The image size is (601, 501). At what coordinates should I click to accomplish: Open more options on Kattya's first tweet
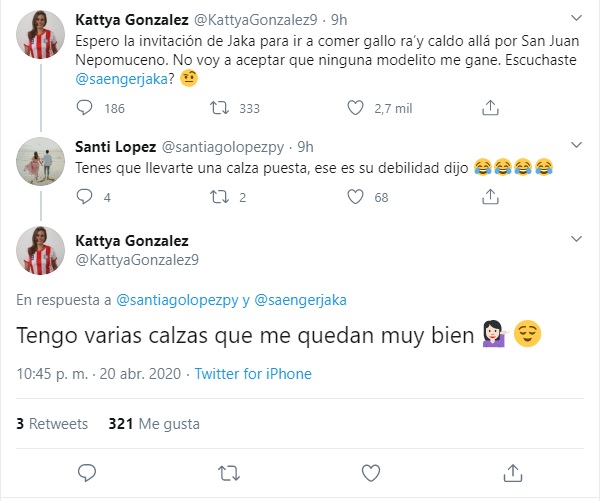(577, 18)
